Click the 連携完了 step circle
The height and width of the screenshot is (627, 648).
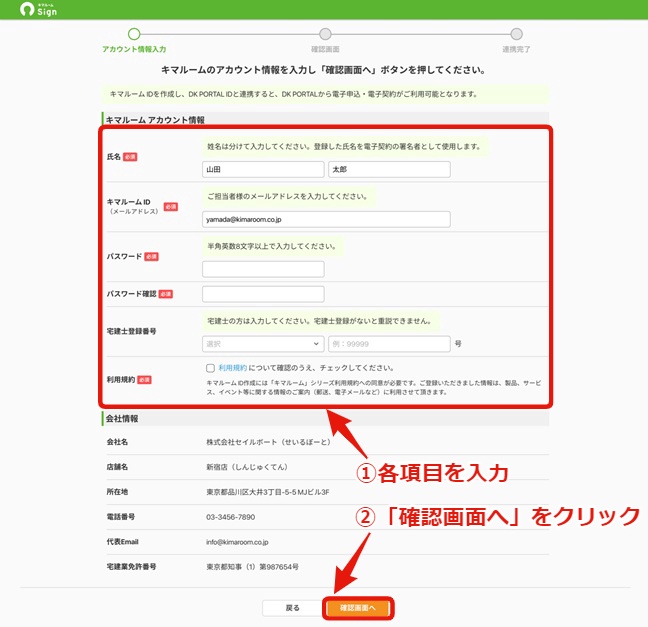pyautogui.click(x=516, y=34)
